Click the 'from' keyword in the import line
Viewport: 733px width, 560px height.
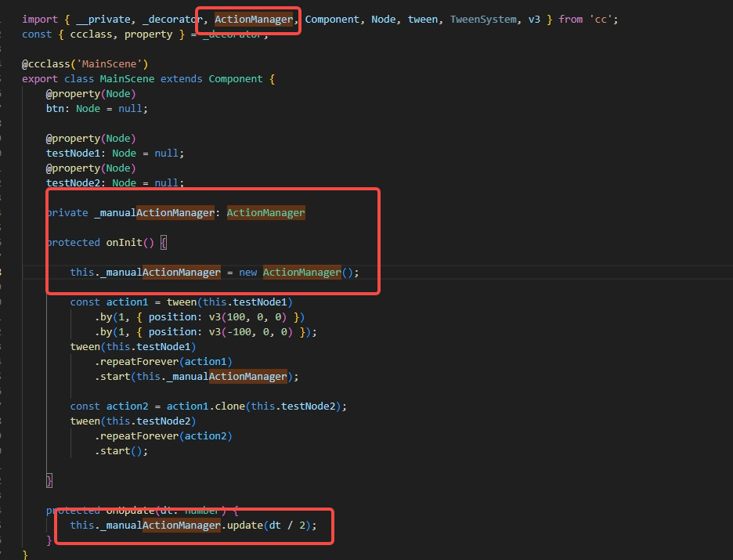(570, 19)
